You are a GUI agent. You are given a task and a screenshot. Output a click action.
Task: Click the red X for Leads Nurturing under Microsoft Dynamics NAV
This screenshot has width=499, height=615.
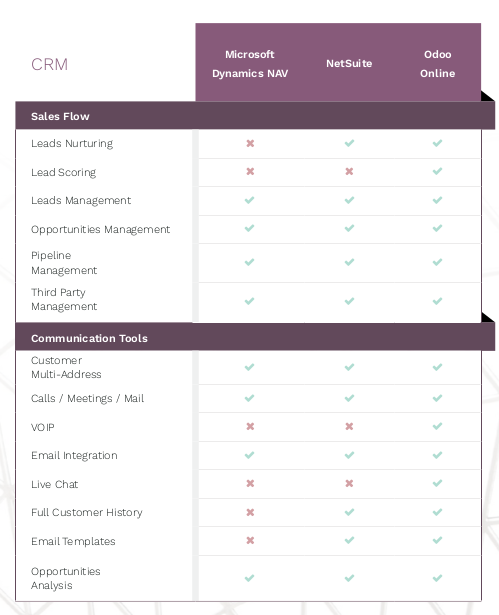coord(250,143)
